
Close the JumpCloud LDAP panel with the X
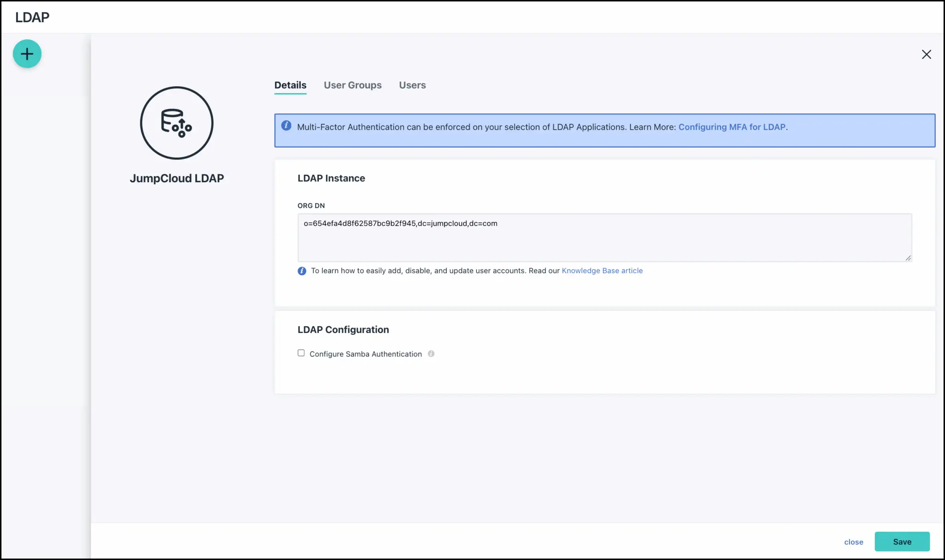(926, 54)
